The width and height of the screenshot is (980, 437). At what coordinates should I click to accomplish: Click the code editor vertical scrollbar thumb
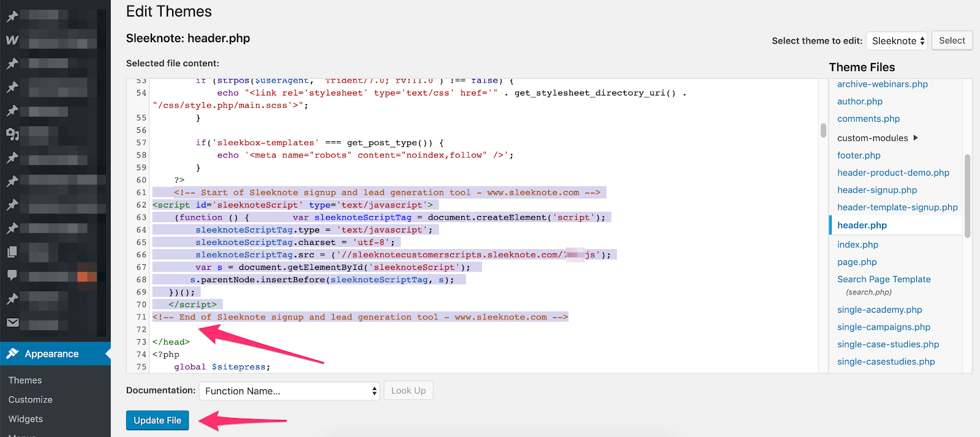point(823,130)
